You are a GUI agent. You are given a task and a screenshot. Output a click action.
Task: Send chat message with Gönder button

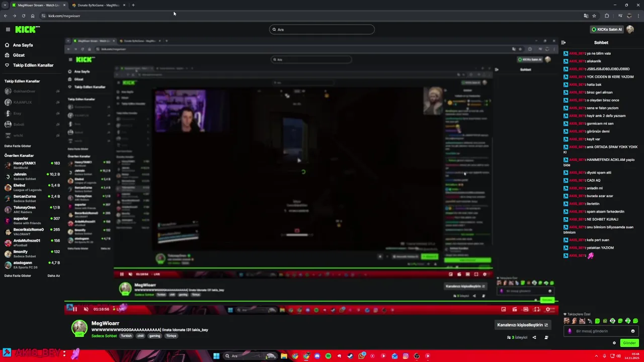tap(629, 343)
